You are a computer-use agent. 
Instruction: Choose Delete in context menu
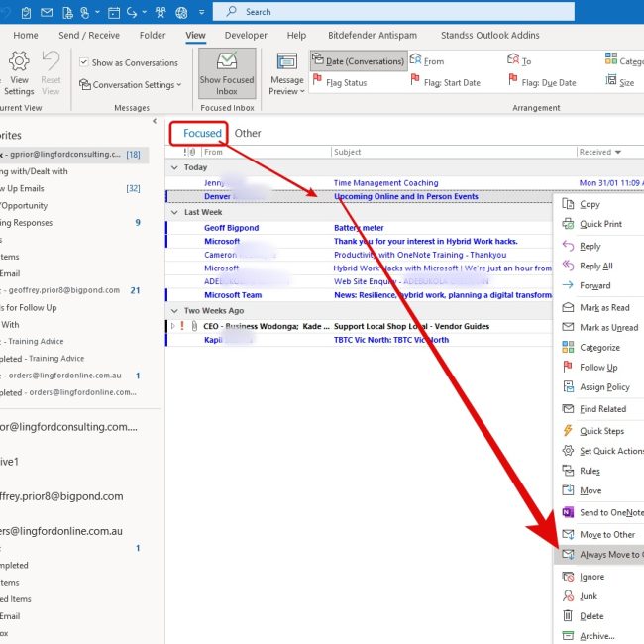[x=591, y=616]
